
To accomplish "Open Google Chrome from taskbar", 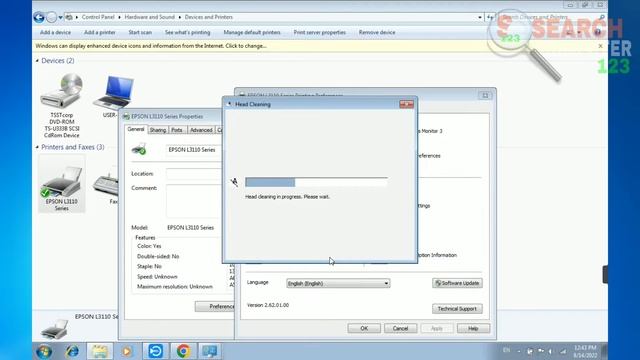I will tap(183, 351).
